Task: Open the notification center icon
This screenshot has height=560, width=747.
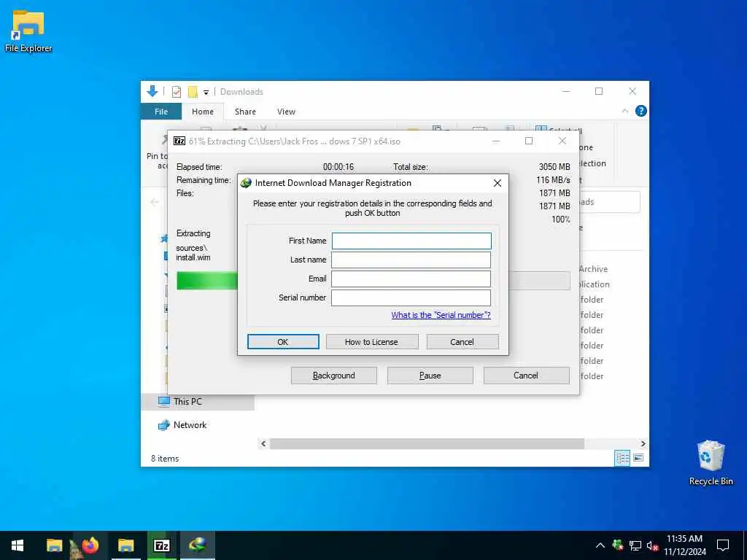Action: click(723, 545)
